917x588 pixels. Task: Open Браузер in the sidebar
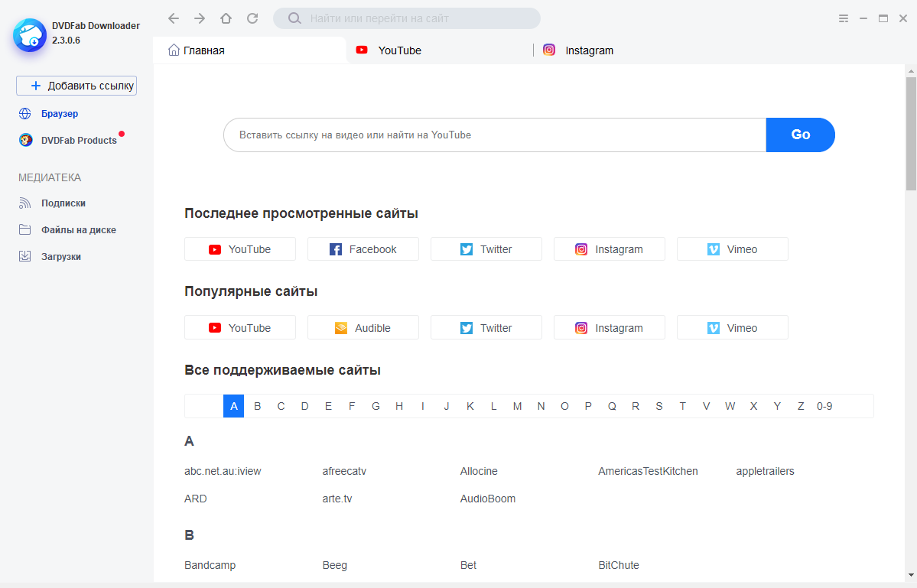coord(60,113)
